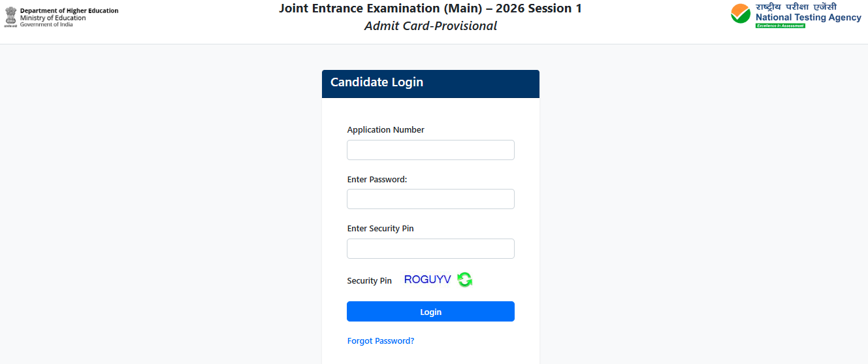The height and width of the screenshot is (364, 868).
Task: Click the Enter Password label
Action: click(x=377, y=180)
